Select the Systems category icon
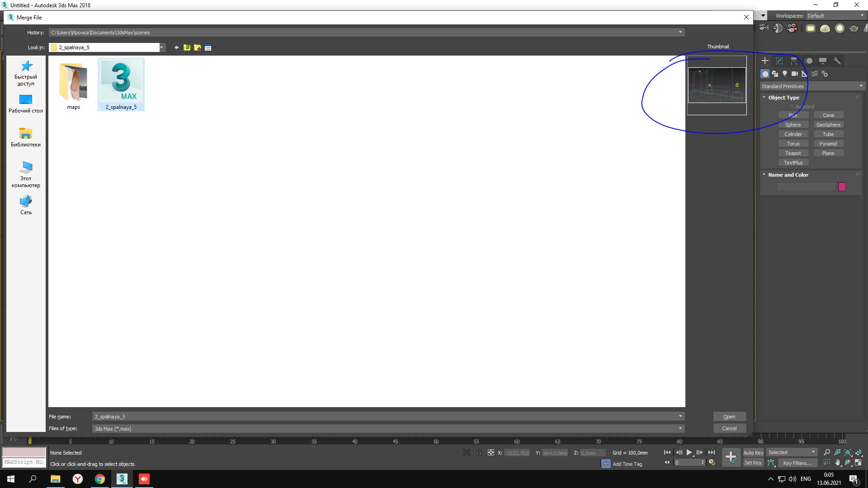Screen dimensions: 868x488 coord(825,74)
